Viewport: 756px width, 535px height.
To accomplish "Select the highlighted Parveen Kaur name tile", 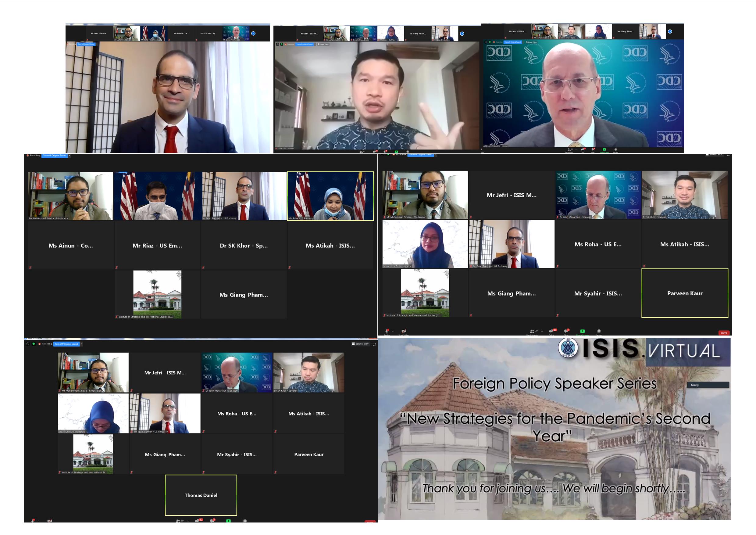I will 685,293.
